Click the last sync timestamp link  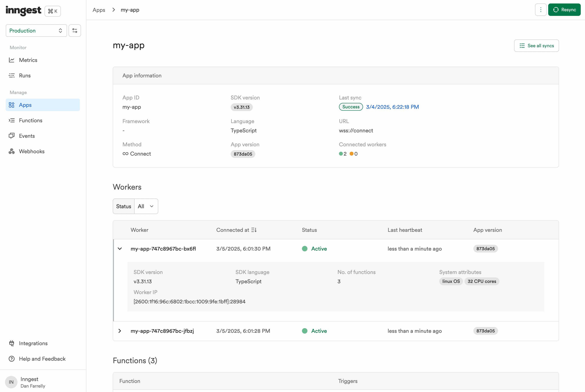pos(392,107)
